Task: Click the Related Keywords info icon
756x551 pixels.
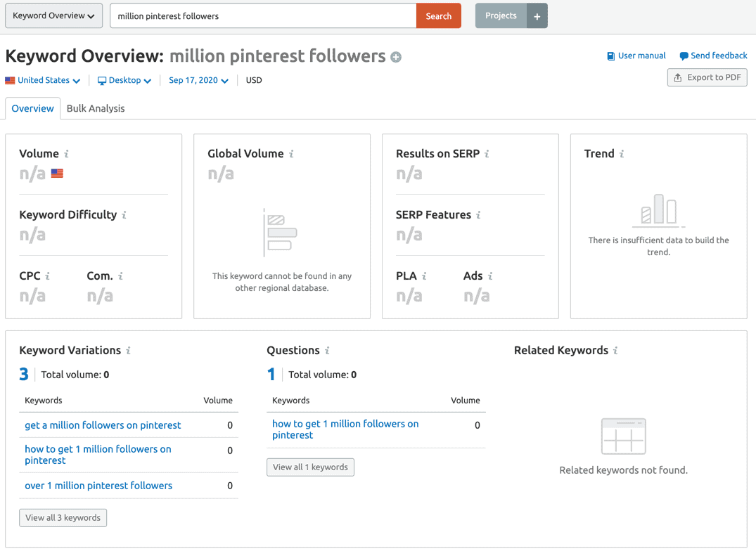Action: click(615, 351)
